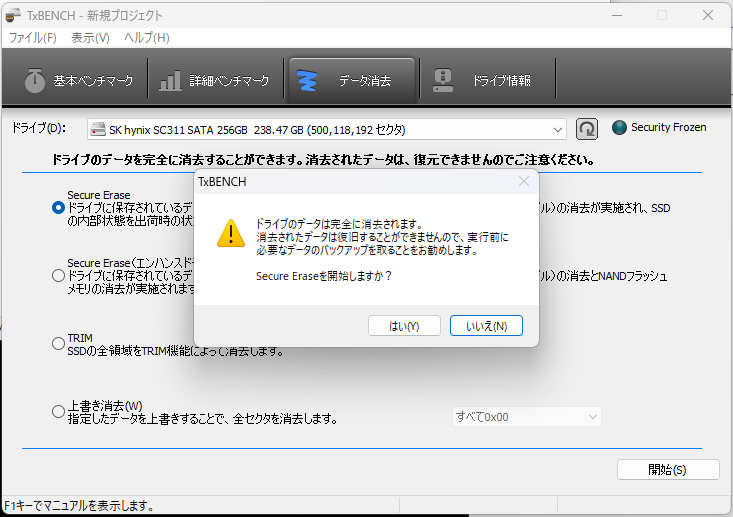The image size is (733, 517).
Task: Choose the TRIM radio button
Action: pyautogui.click(x=58, y=344)
